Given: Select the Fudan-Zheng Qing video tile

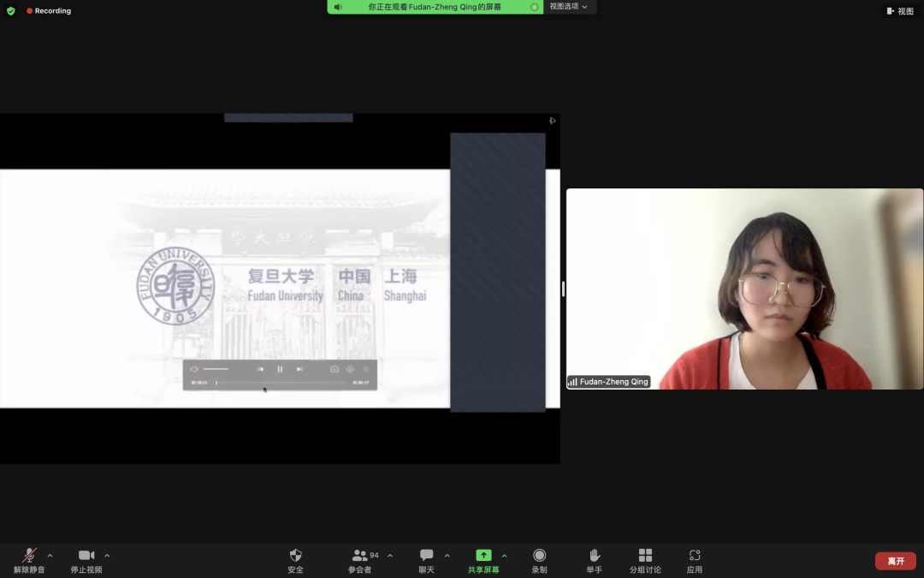Looking at the screenshot, I should (x=745, y=289).
